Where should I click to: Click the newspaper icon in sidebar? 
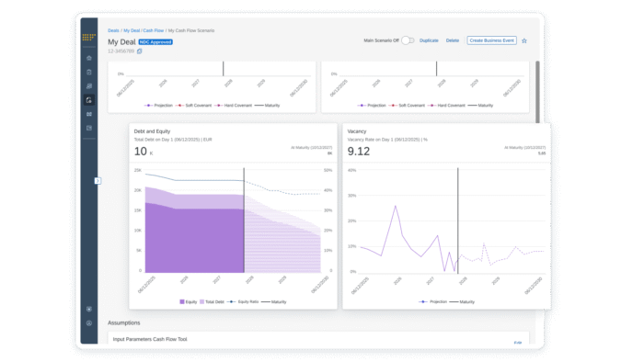tap(89, 128)
